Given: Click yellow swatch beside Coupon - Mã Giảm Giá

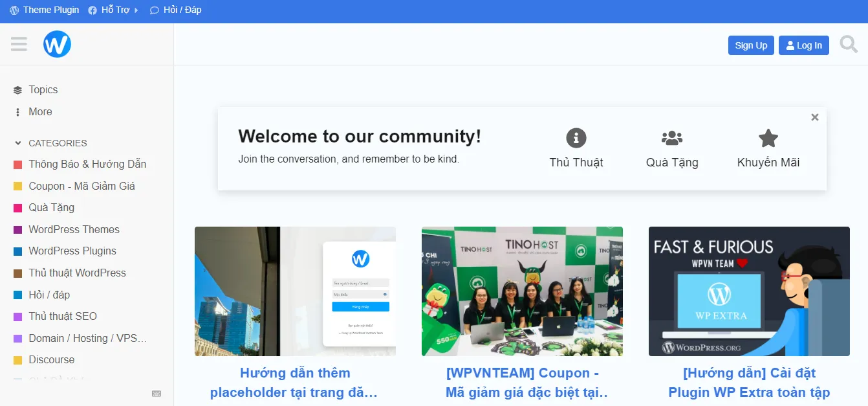Looking at the screenshot, I should tap(18, 186).
